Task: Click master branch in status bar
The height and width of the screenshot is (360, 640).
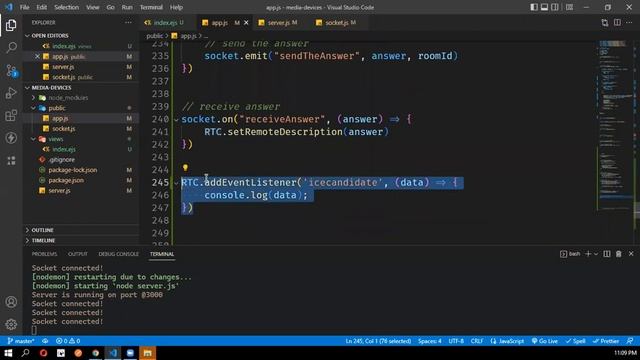Action: point(21,341)
